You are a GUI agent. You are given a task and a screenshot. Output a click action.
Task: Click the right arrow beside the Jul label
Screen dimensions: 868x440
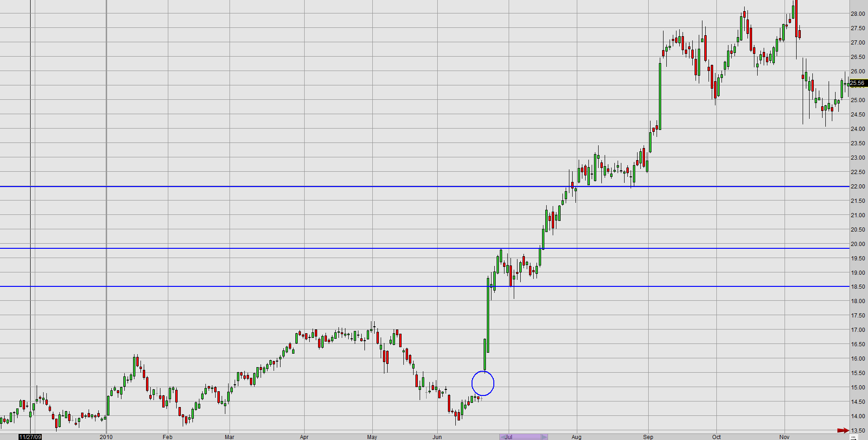[544, 437]
